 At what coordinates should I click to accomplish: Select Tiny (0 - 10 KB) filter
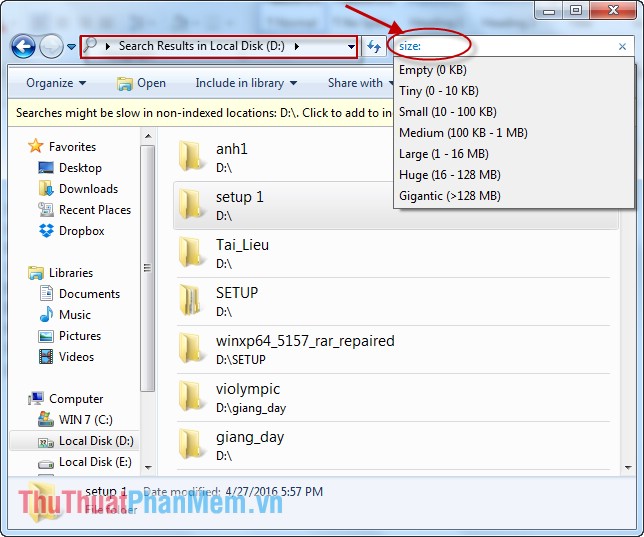tap(513, 91)
